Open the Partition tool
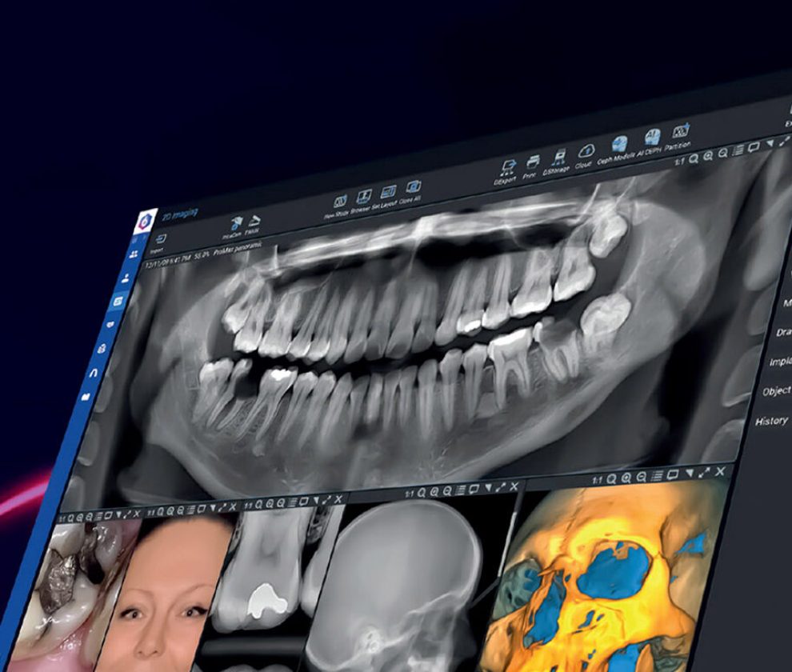The image size is (792, 672). (x=680, y=133)
